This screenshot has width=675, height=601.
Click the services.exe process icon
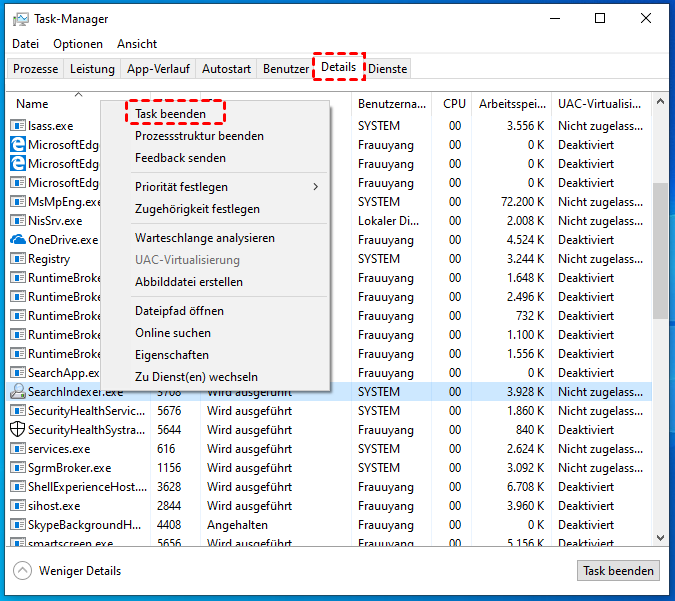[18, 449]
